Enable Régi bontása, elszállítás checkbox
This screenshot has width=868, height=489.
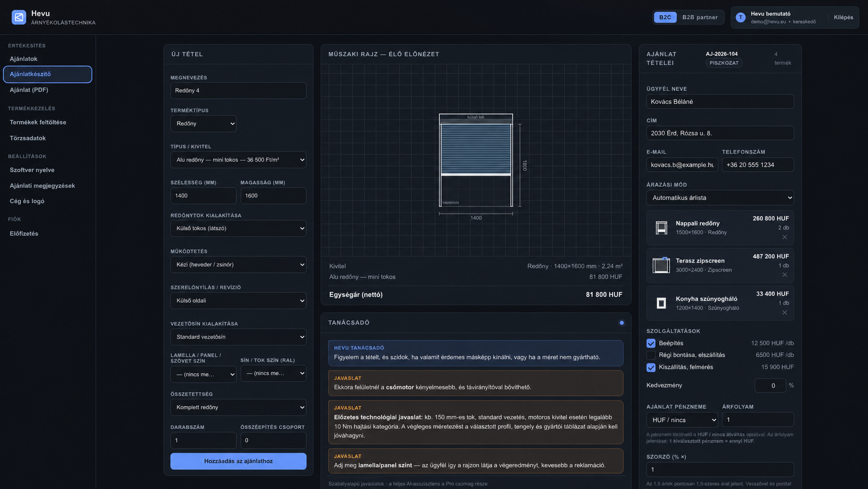651,355
